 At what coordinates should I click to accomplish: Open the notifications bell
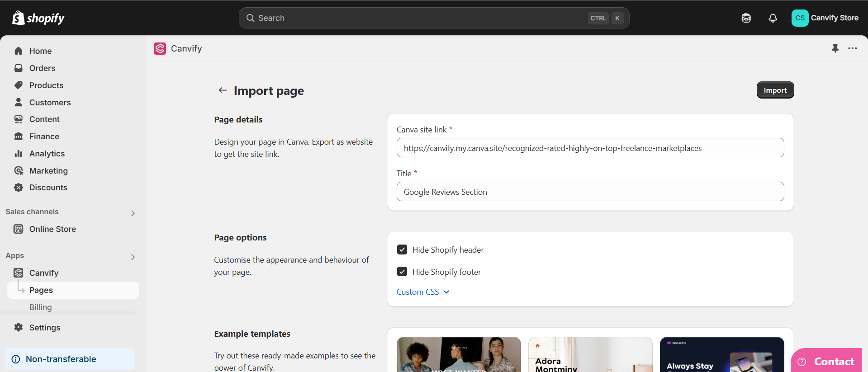pos(773,18)
